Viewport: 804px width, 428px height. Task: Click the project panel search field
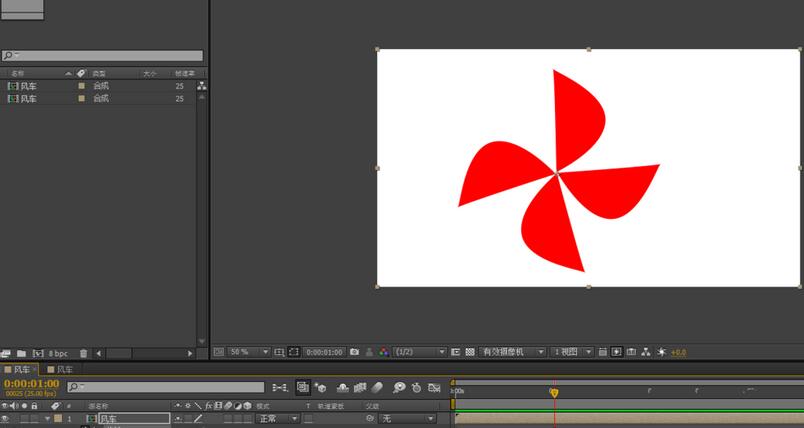coord(102,56)
